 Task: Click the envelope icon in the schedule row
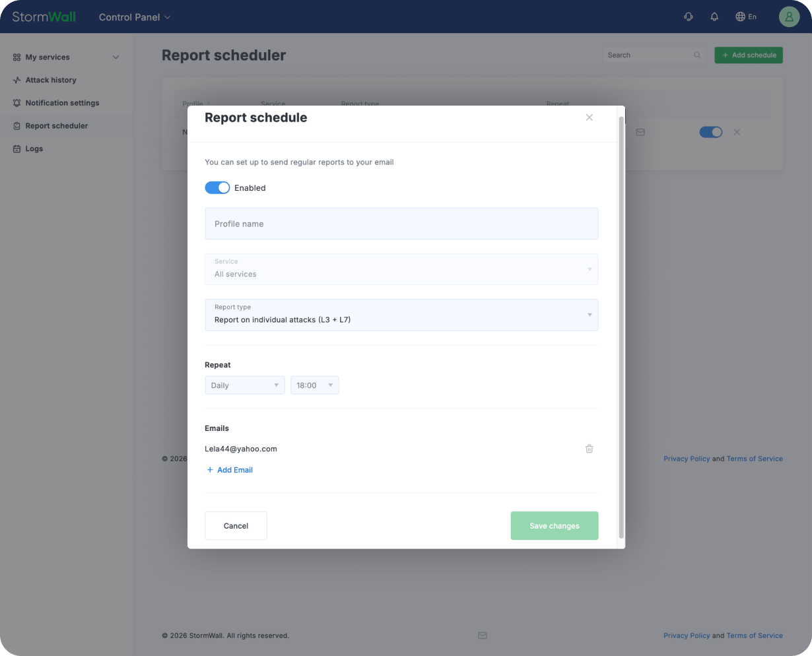640,132
